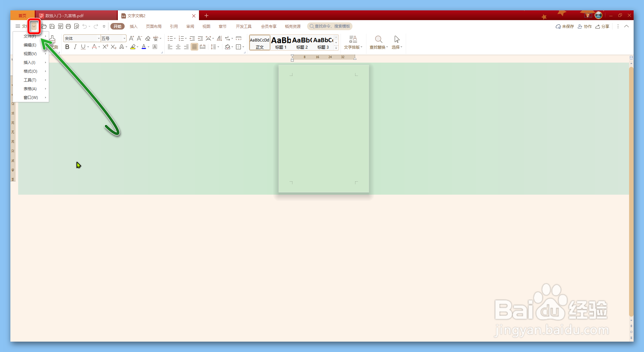The image size is (644, 352).
Task: Toggle Bold formatting
Action: click(67, 47)
